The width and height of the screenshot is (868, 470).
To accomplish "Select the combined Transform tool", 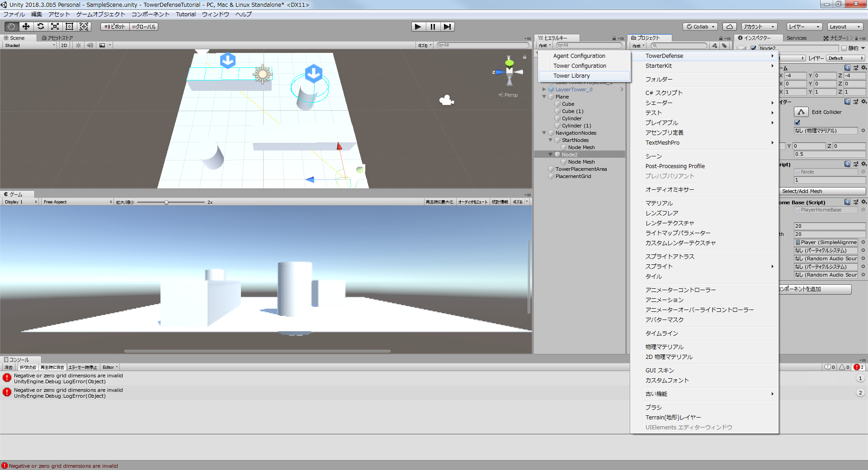I will pos(84,27).
